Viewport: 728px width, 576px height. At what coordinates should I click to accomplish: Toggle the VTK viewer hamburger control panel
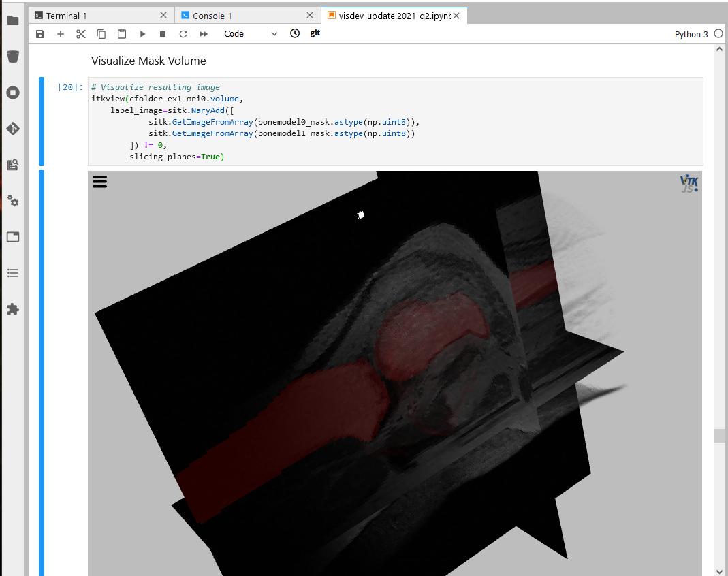[99, 181]
